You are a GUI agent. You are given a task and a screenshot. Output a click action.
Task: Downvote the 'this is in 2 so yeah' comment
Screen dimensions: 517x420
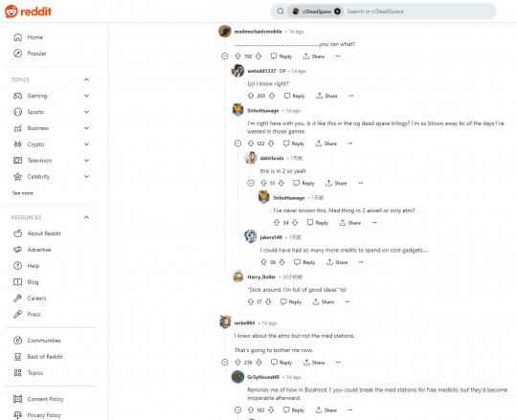[281, 183]
